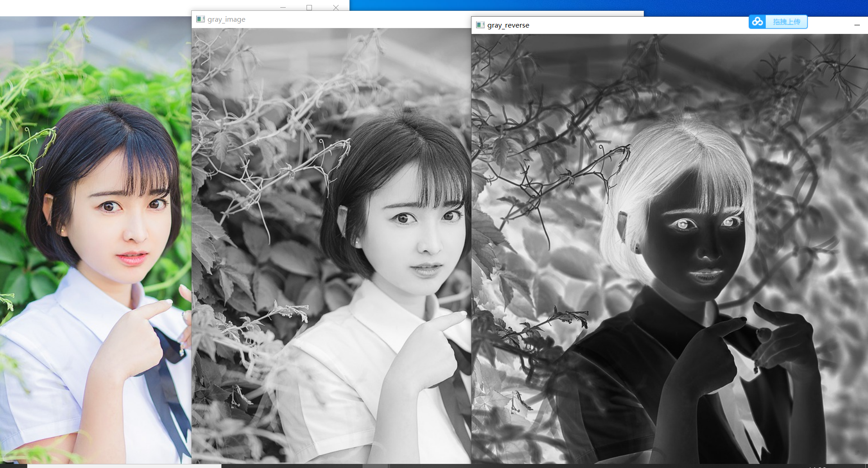Click the gray_reverse window title text
The height and width of the screenshot is (468, 868).
508,25
